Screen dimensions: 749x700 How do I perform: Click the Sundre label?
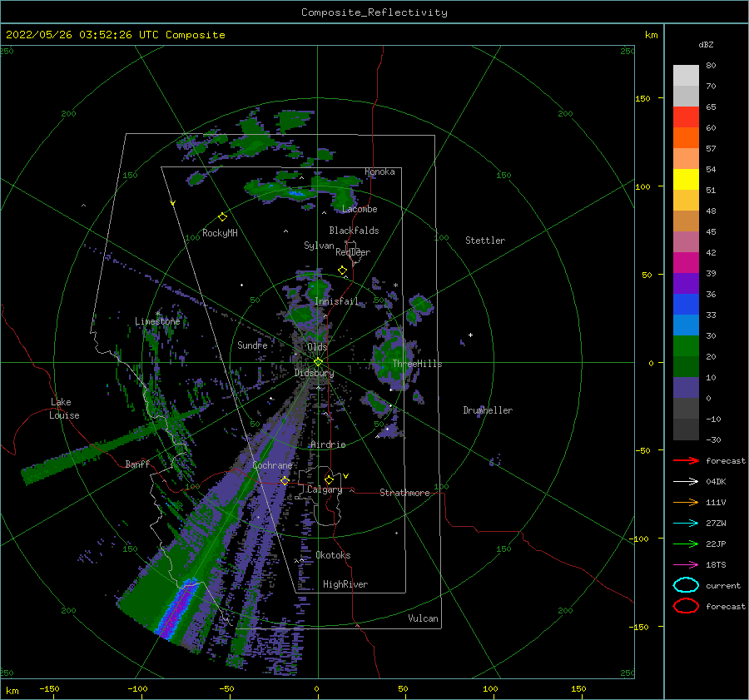(x=252, y=345)
